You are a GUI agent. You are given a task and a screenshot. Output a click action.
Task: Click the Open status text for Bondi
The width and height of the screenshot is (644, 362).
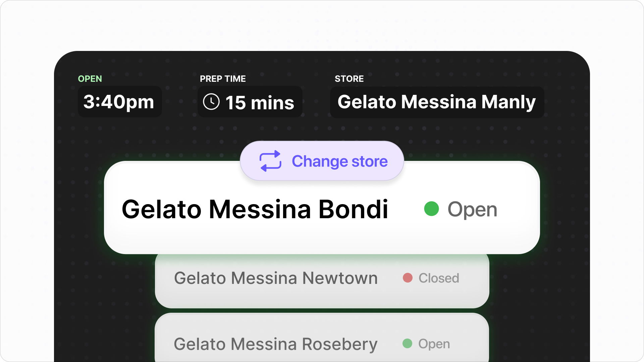[x=472, y=209]
